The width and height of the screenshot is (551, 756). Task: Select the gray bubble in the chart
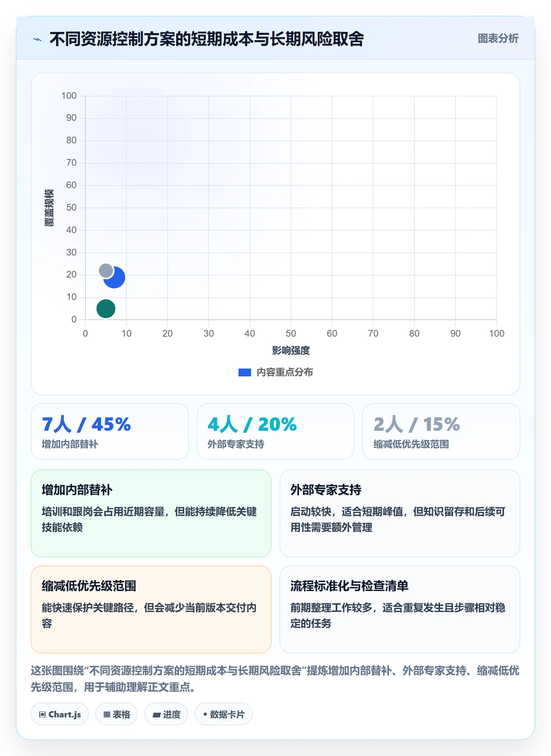pyautogui.click(x=105, y=271)
